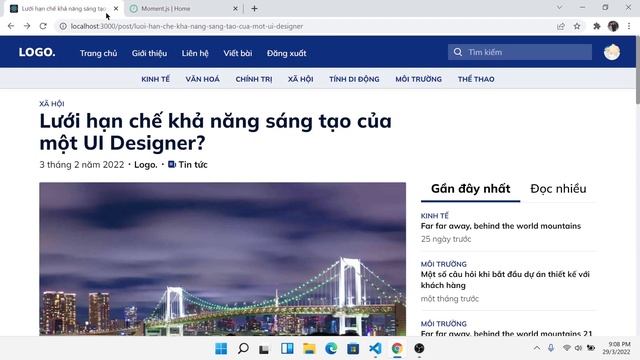Expand hidden system tray icons chevron

tap(537, 348)
